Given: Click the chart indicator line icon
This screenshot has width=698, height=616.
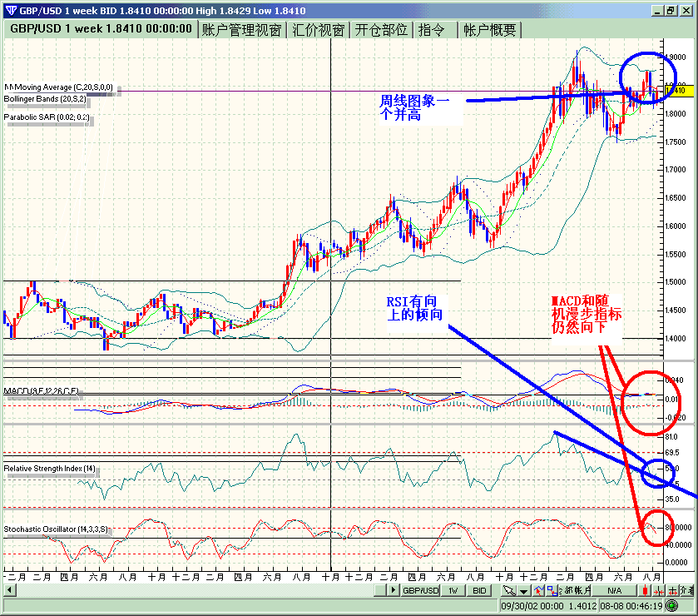Looking at the screenshot, I should tap(538, 591).
